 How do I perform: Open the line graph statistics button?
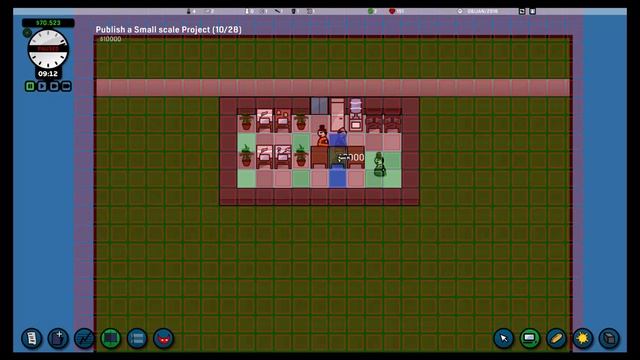[x=84, y=338]
